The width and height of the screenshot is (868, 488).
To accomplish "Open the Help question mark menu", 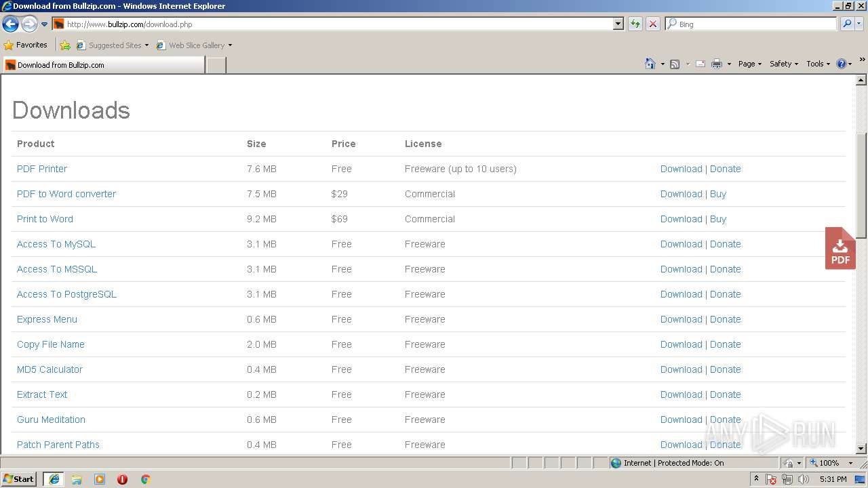I will coord(844,64).
